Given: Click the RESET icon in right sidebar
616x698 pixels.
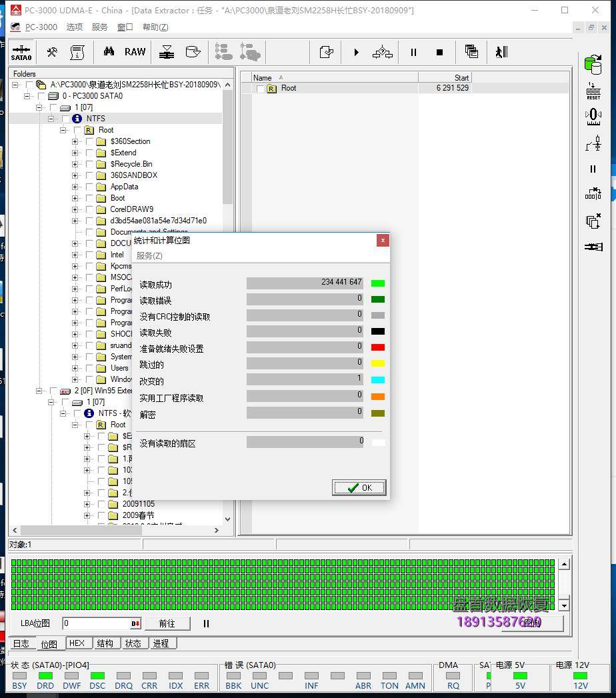Looking at the screenshot, I should [x=593, y=91].
